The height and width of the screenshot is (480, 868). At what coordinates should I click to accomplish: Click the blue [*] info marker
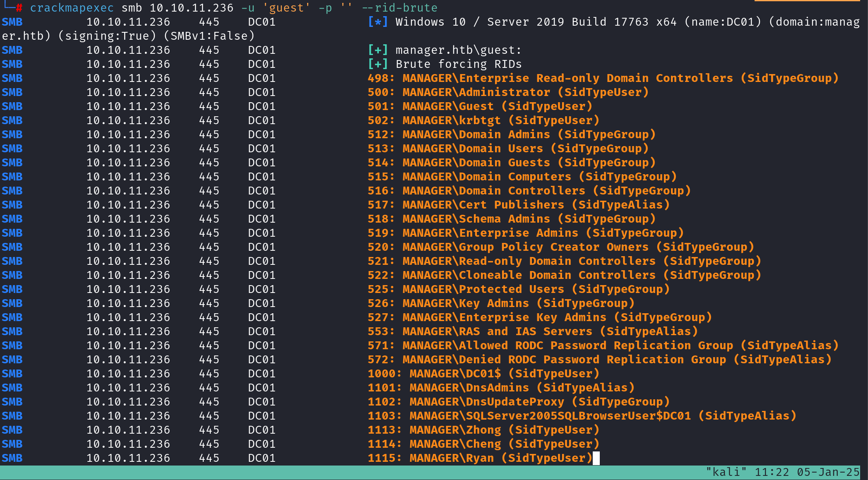(377, 22)
